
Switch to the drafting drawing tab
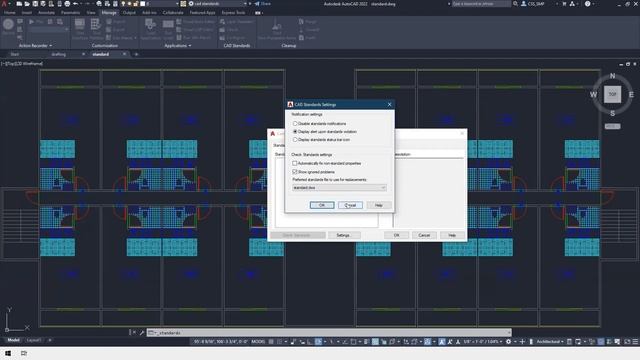point(59,54)
